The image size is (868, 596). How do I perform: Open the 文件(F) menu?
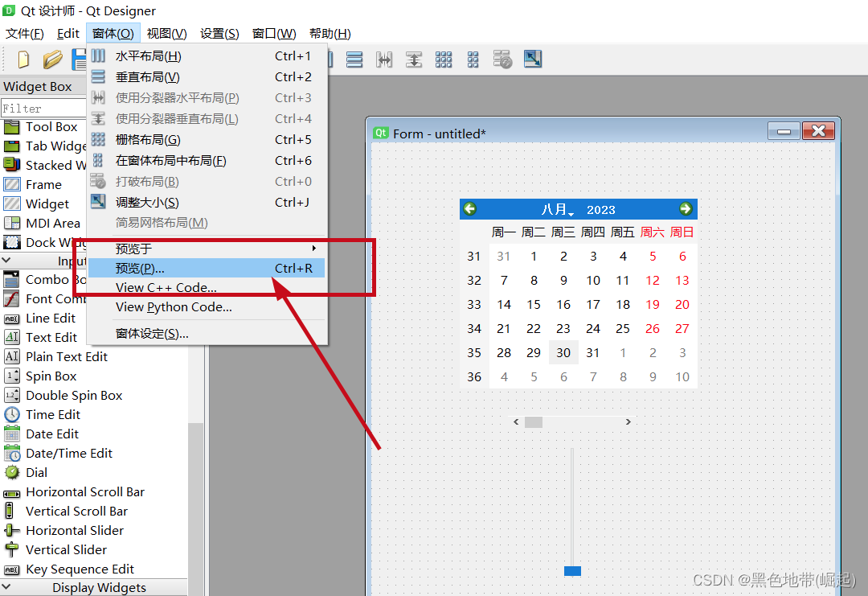pyautogui.click(x=25, y=34)
